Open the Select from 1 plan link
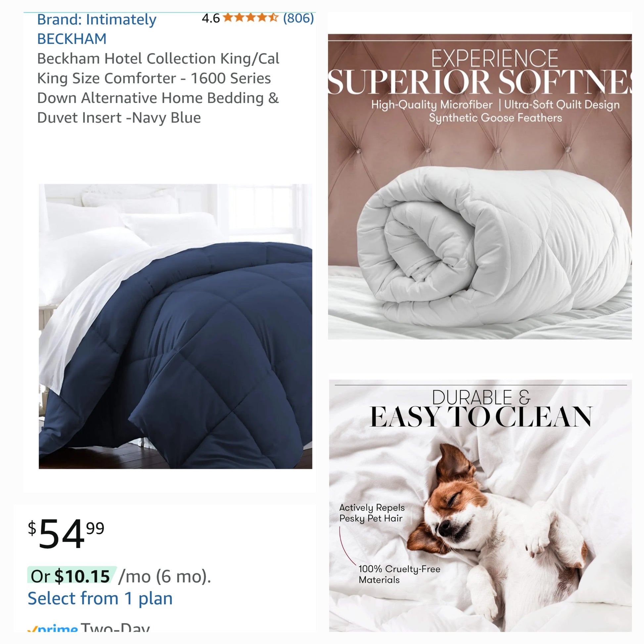The width and height of the screenshot is (644, 644). [x=100, y=599]
